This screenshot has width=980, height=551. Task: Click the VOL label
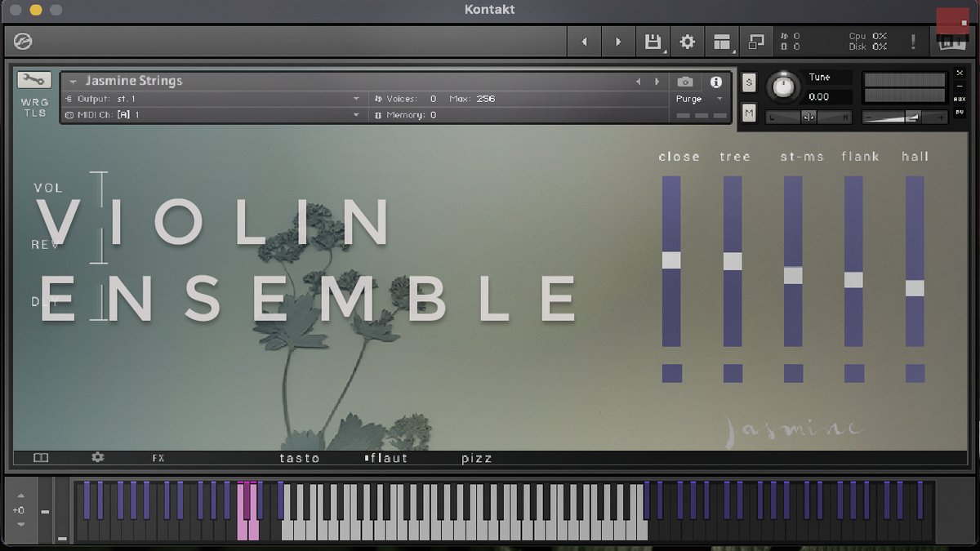pyautogui.click(x=48, y=188)
